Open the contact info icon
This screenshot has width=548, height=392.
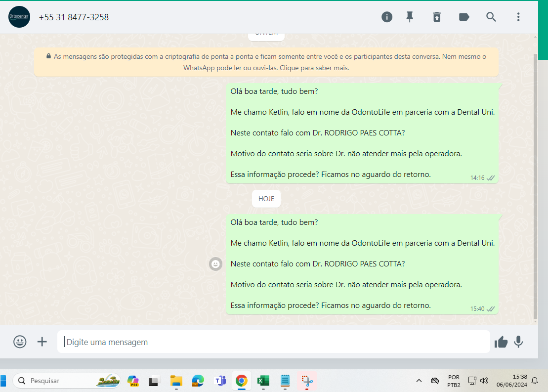386,17
